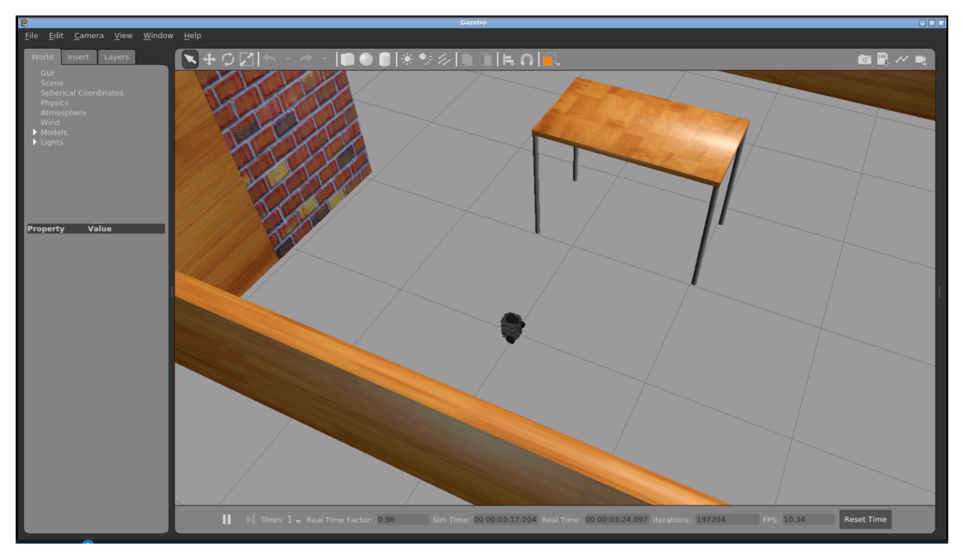
Task: Open the File menu
Action: tap(31, 36)
